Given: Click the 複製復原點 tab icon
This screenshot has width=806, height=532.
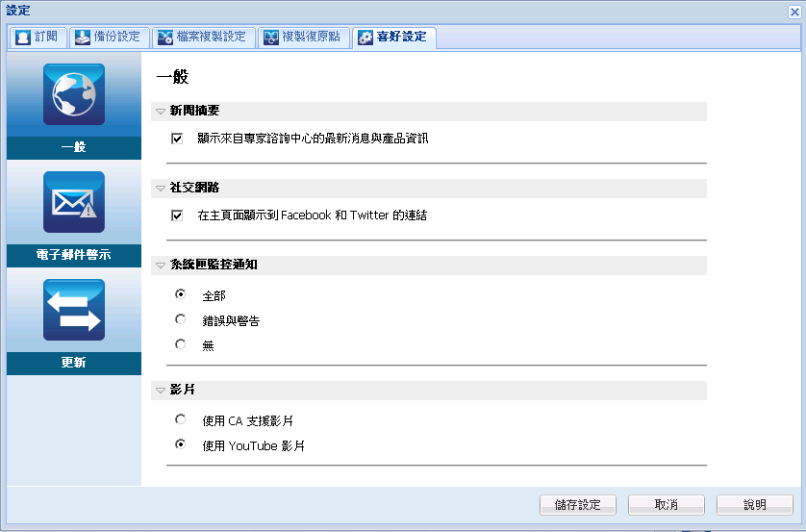Looking at the screenshot, I should point(271,37).
